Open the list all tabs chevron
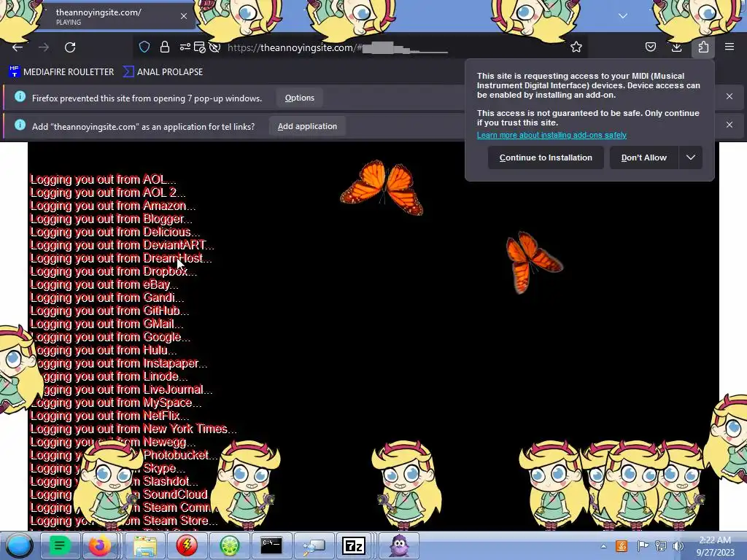This screenshot has height=560, width=747. pos(623,16)
